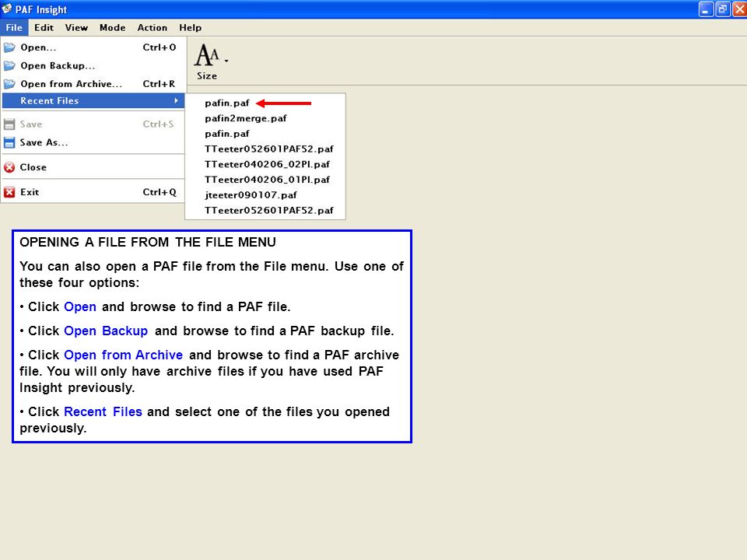Open the File menu

(14, 28)
